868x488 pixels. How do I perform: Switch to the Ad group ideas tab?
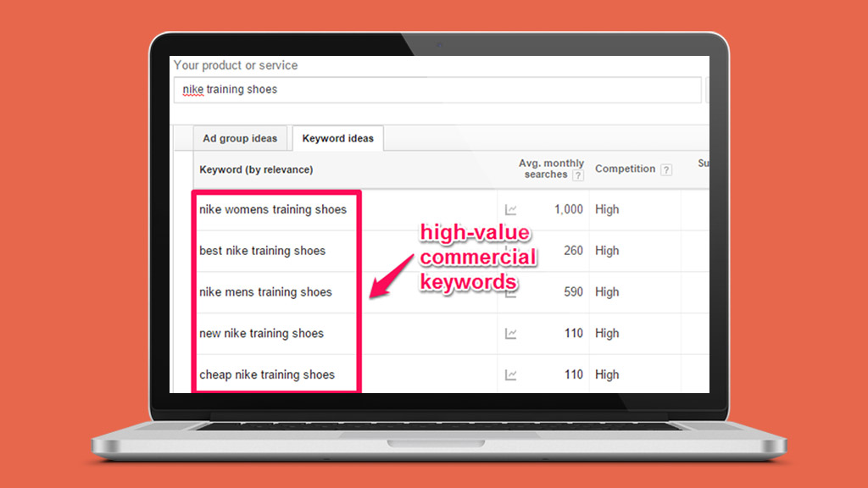click(x=240, y=138)
